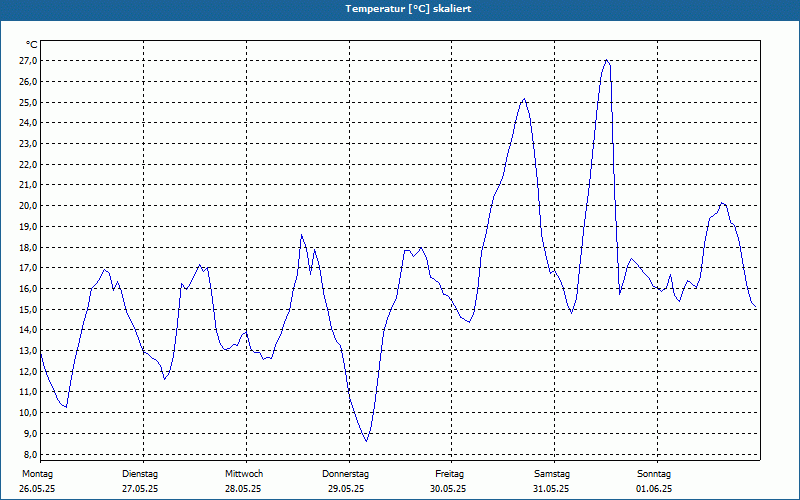The image size is (800, 500).
Task: Click the date 01.06.25
Action: pos(654,489)
